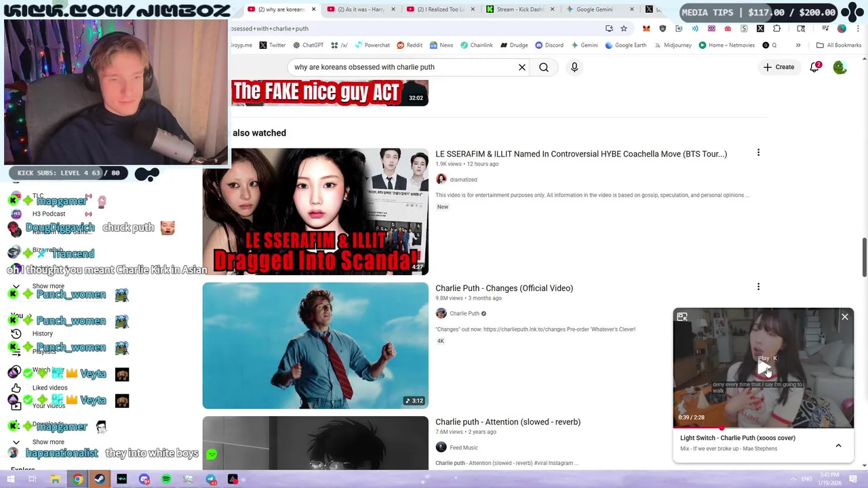The image size is (868, 488).
Task: Visit Feed Music channel
Action: pyautogui.click(x=464, y=447)
